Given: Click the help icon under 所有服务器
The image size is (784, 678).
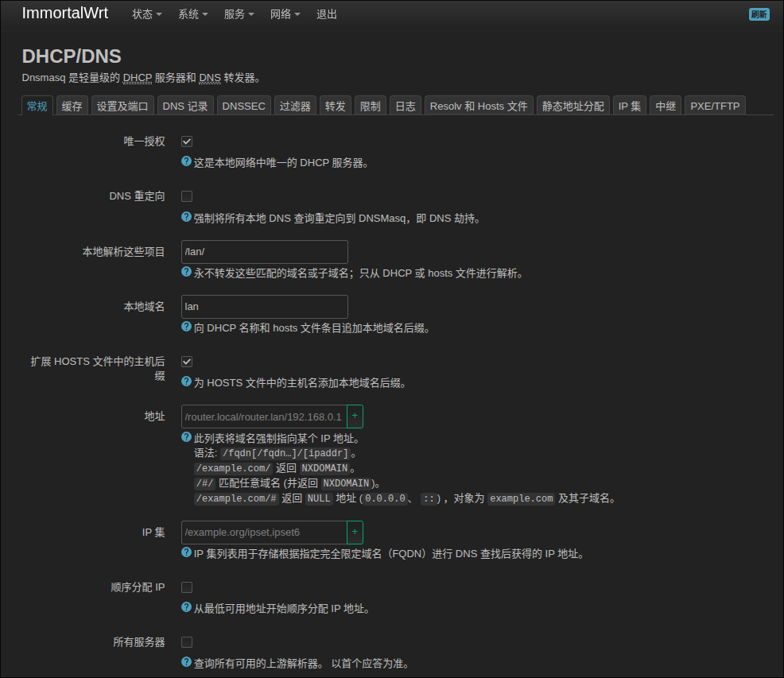Looking at the screenshot, I should coord(187,662).
